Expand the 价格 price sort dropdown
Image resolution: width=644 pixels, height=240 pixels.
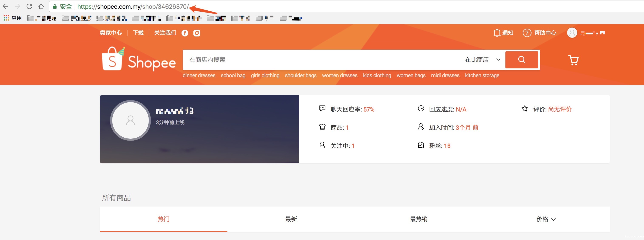tap(546, 219)
